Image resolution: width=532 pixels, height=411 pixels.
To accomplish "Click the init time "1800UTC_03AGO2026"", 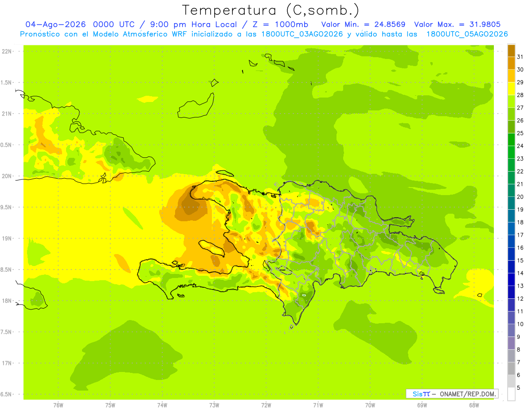I will (x=300, y=34).
